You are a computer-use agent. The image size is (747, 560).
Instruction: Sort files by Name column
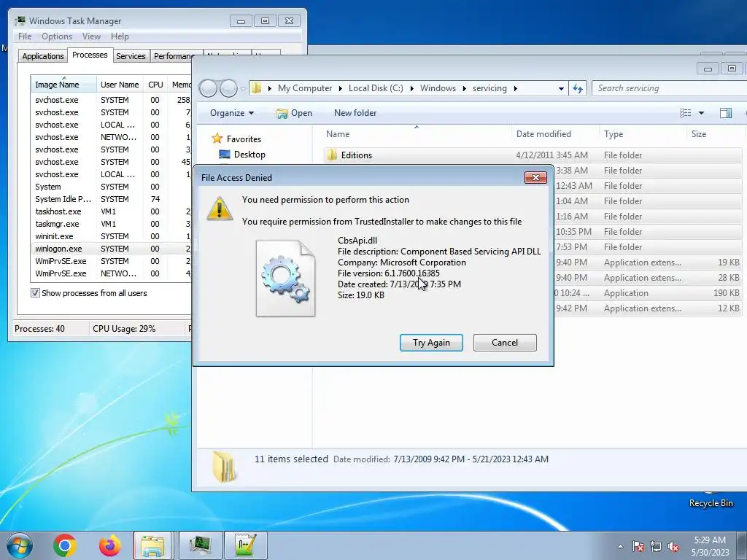417,134
